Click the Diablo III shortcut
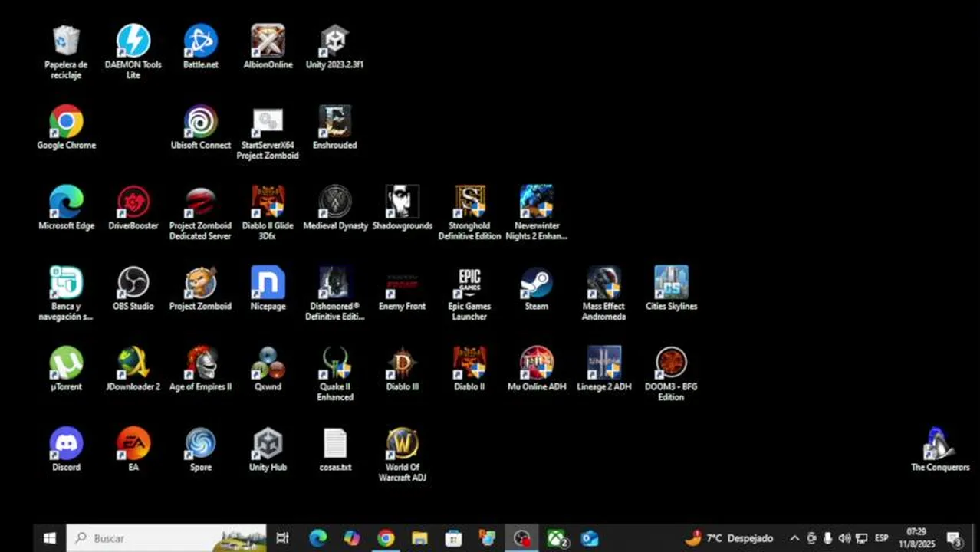The width and height of the screenshot is (980, 552). coord(402,369)
